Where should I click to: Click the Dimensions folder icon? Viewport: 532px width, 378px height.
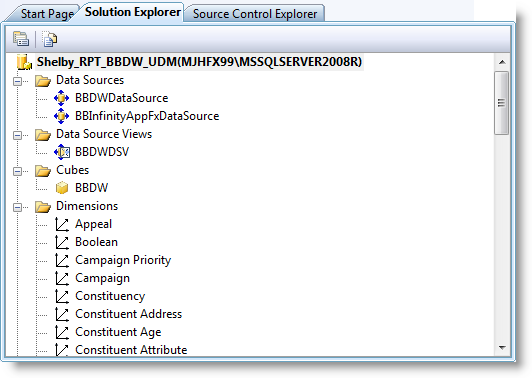43,207
